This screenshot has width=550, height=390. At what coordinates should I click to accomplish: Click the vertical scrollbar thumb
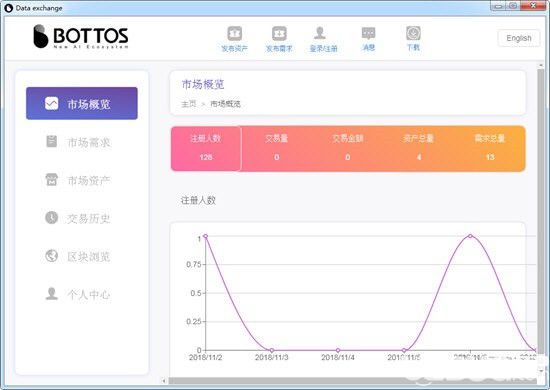541,210
